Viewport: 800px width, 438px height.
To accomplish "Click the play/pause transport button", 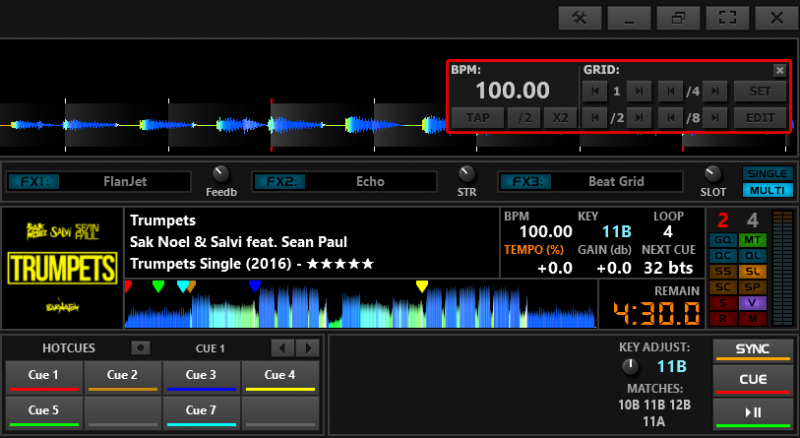I will tap(753, 412).
